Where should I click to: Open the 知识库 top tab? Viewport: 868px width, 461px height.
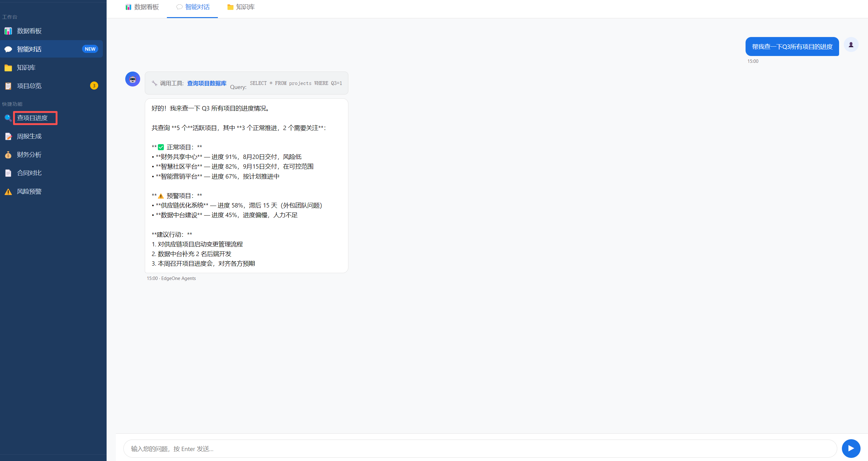[241, 7]
